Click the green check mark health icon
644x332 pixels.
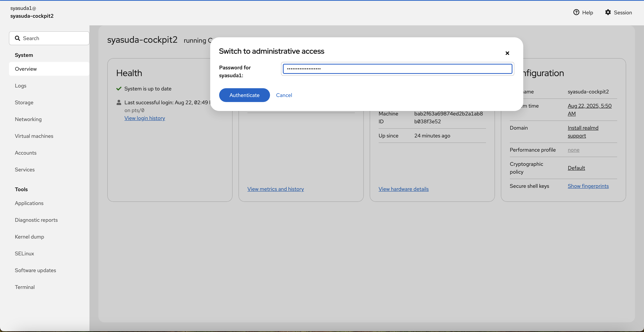point(119,89)
